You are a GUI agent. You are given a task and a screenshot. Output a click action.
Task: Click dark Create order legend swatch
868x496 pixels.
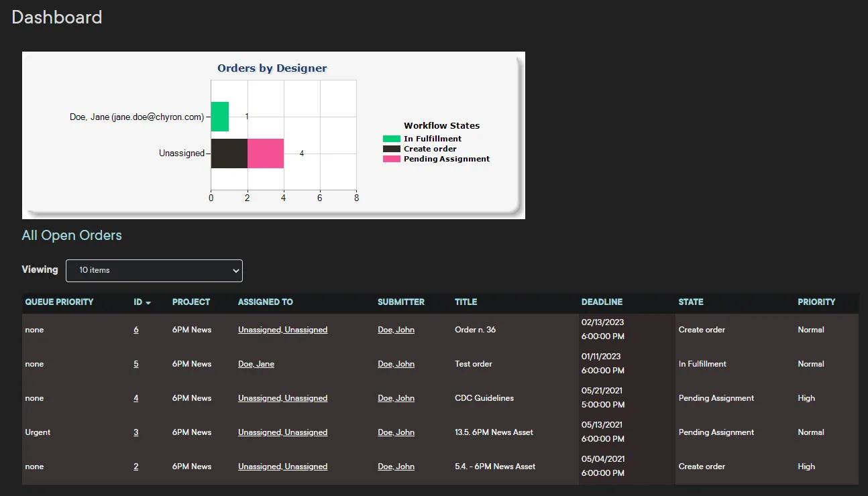coord(391,149)
